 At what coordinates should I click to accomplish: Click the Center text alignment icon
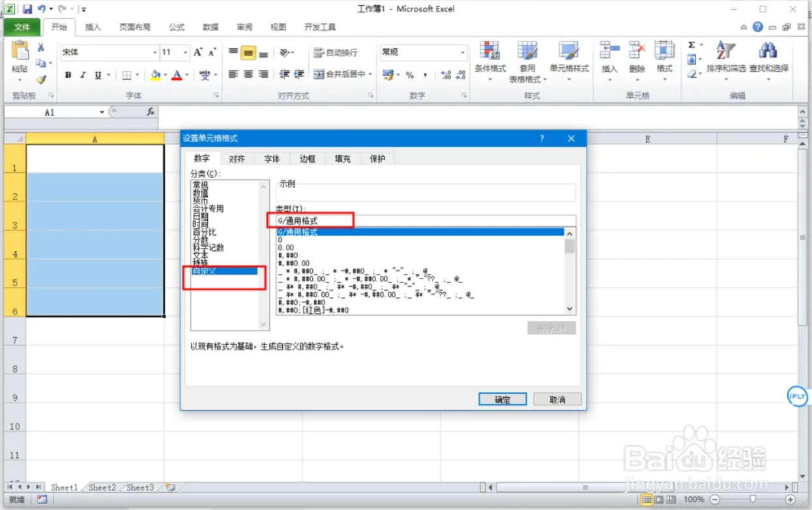pos(248,74)
